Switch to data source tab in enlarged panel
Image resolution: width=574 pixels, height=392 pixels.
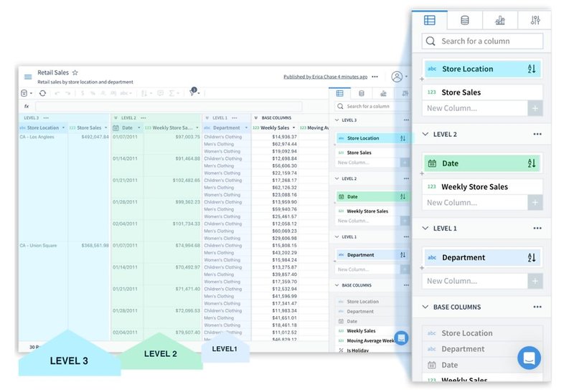pyautogui.click(x=464, y=20)
